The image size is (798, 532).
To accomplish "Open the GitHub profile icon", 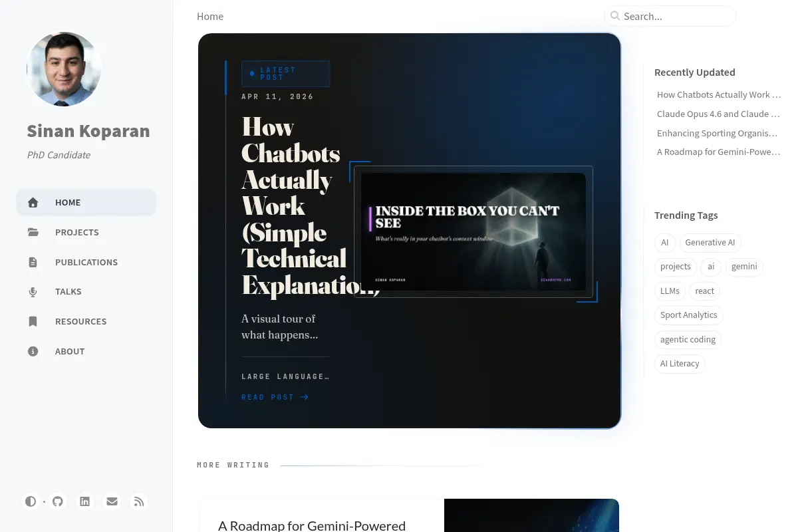I will click(x=58, y=501).
